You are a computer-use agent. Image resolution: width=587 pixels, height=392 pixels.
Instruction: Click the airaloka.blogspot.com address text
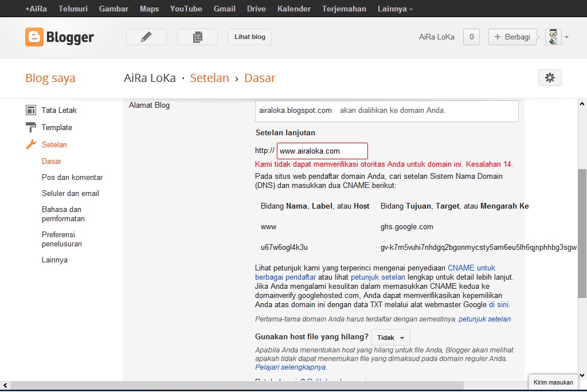pyautogui.click(x=295, y=111)
